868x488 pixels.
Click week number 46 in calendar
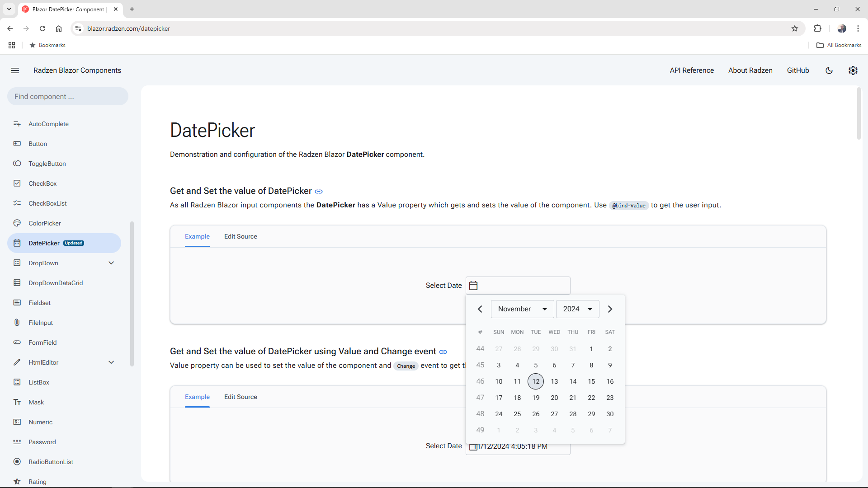click(480, 381)
